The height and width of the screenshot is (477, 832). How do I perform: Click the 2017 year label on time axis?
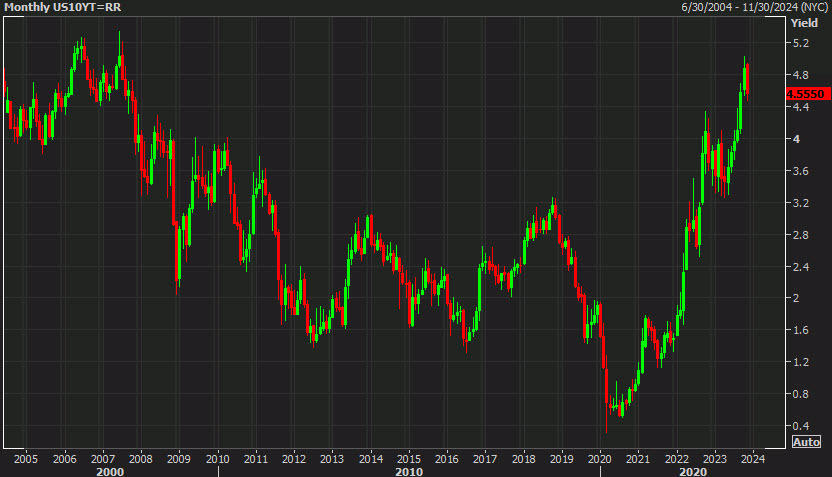pos(485,459)
